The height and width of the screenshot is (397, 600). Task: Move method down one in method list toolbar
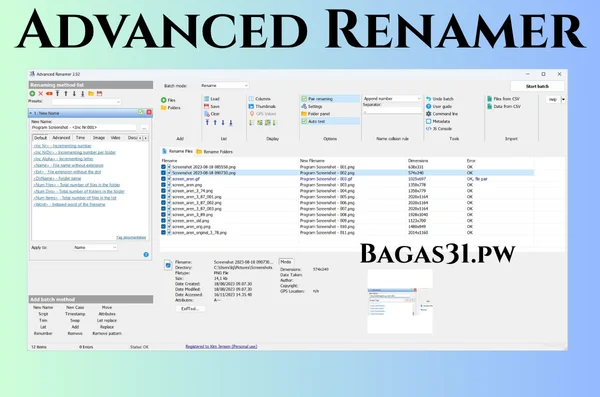point(74,93)
